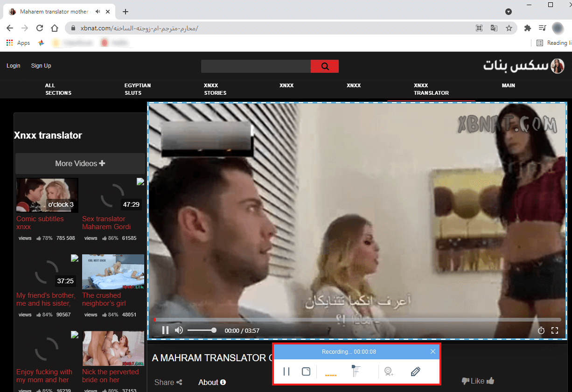The height and width of the screenshot is (392, 572).
Task: Adjust the video volume slider
Action: pos(202,330)
